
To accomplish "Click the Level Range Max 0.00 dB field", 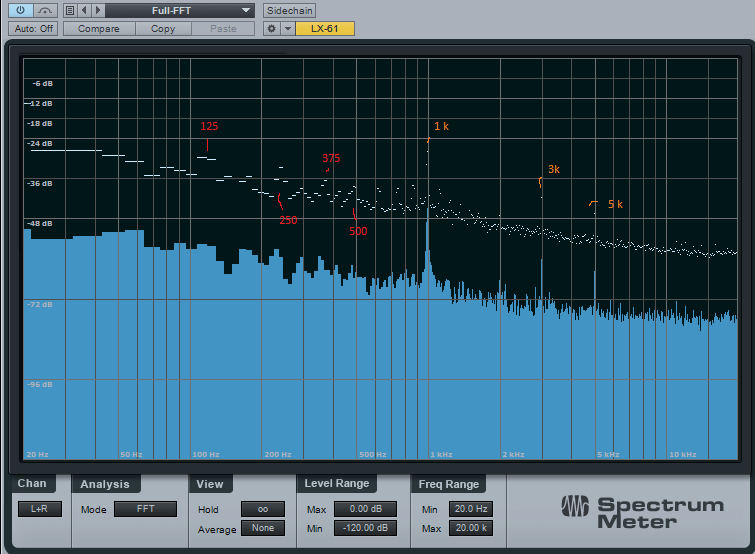I will click(365, 509).
